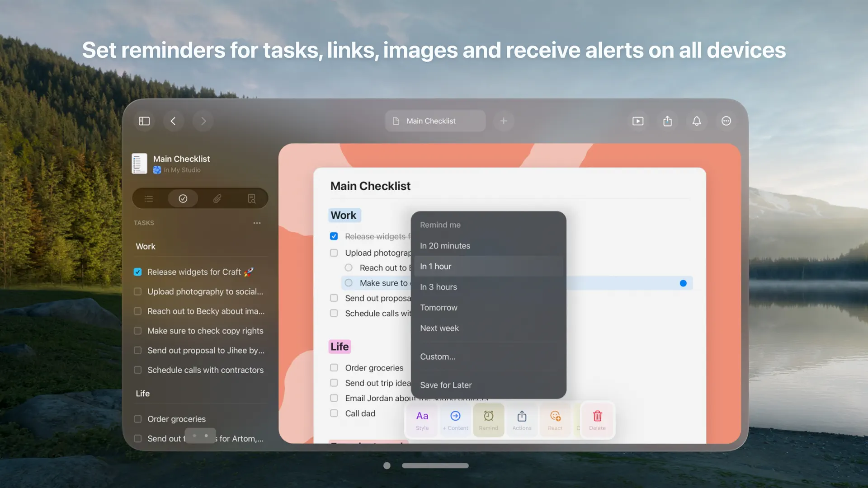This screenshot has height=488, width=868.
Task: Click the back navigation arrow
Action: (x=173, y=121)
